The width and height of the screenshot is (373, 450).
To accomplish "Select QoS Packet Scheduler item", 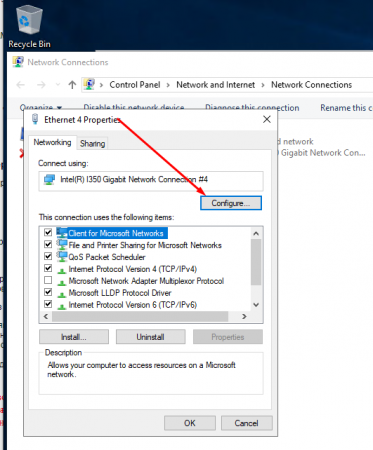I will pos(107,257).
